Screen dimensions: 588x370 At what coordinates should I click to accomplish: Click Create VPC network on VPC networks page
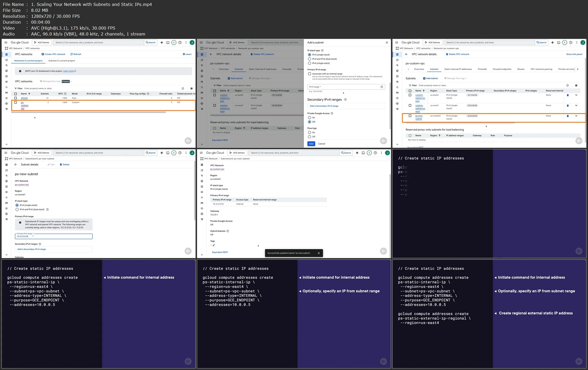[x=53, y=54]
